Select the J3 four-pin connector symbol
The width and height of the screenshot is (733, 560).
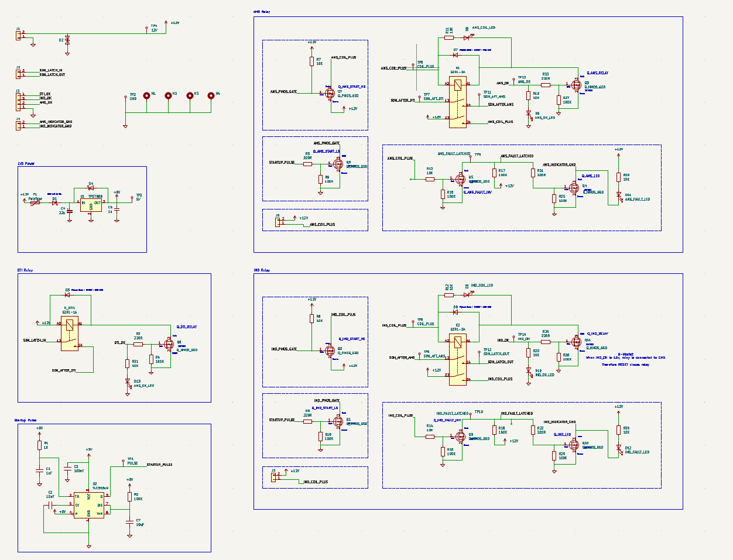tap(18, 101)
